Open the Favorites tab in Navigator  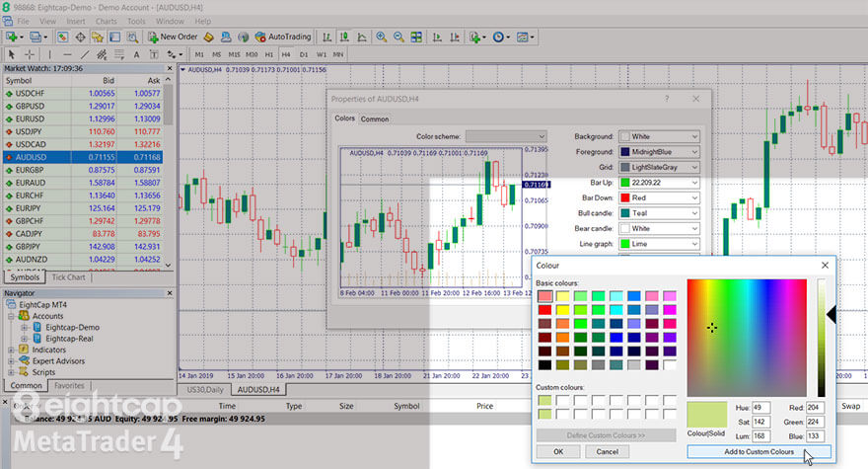point(69,385)
